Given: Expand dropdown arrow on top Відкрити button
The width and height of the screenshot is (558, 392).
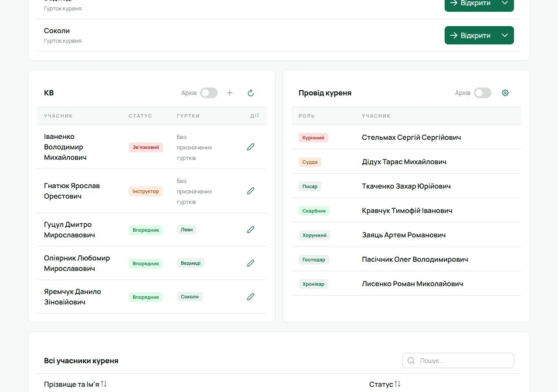Looking at the screenshot, I should 505,3.
